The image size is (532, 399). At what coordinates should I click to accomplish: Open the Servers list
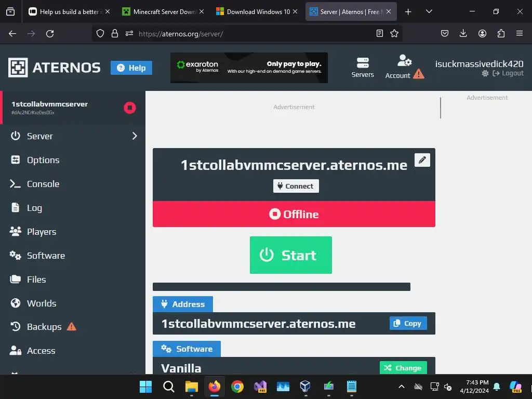pos(362,68)
